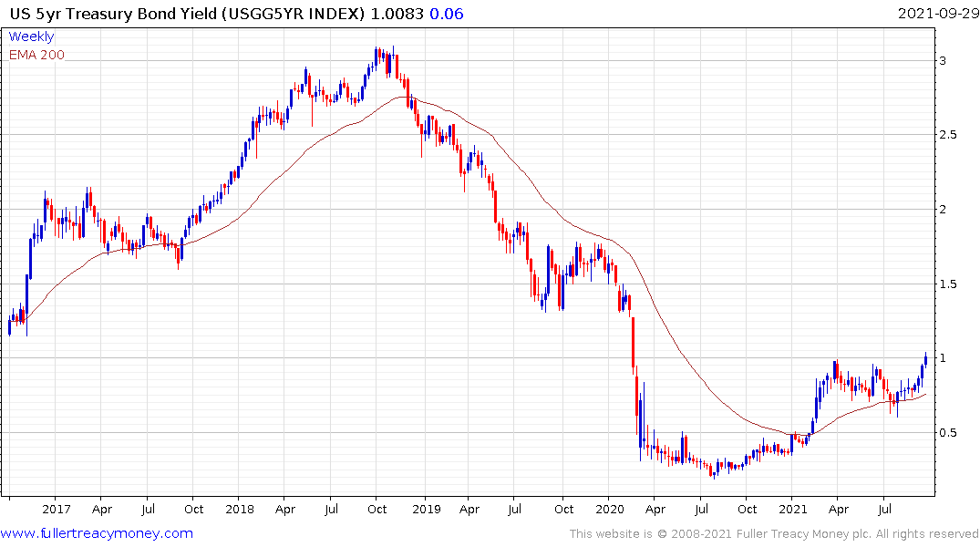Click the 3 value on yield axis
This screenshot has height=547, width=980.
(x=944, y=61)
